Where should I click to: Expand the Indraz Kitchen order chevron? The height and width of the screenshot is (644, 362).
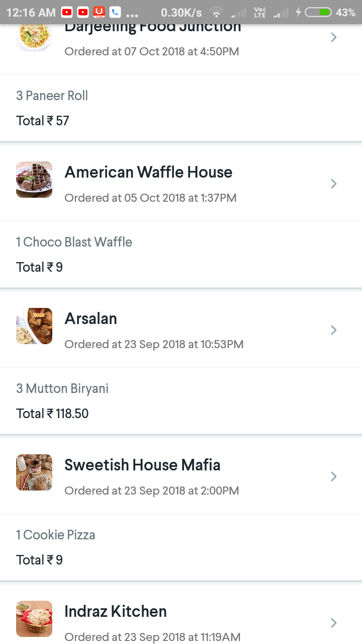tap(333, 623)
